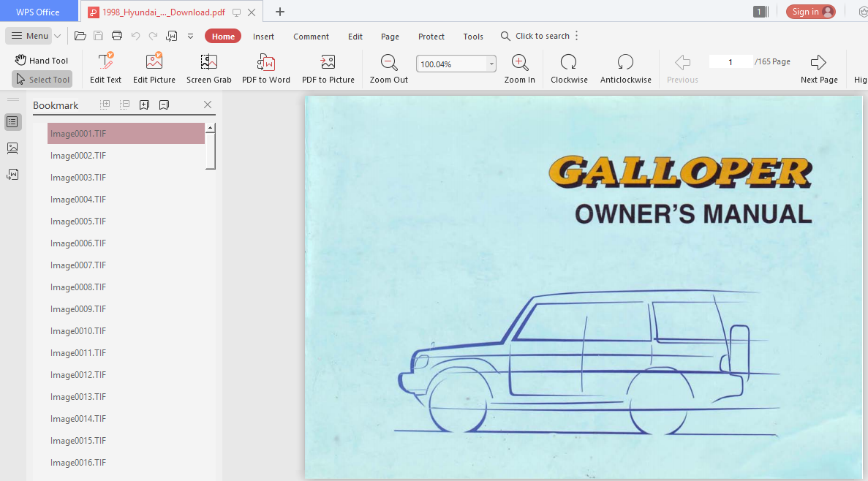
Task: Click the Sign in button
Action: tap(810, 12)
